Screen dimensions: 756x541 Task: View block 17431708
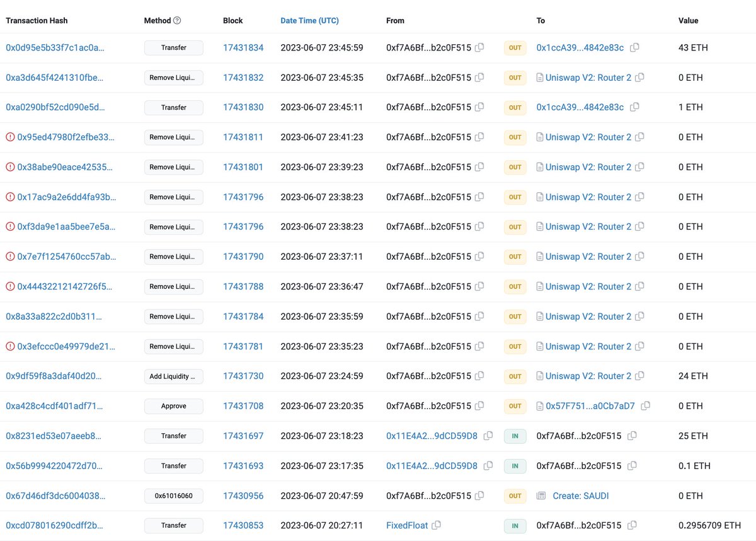click(x=243, y=406)
